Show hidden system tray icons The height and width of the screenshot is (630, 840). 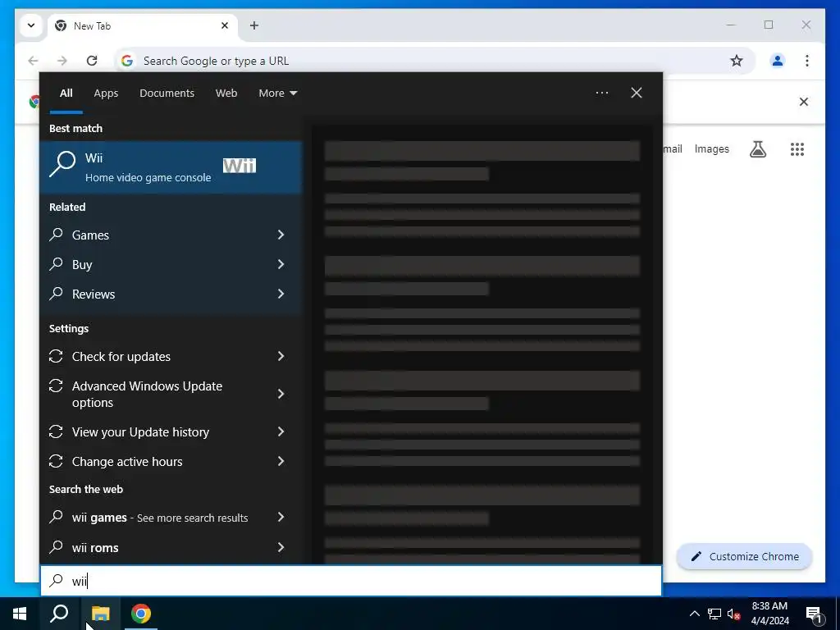point(694,614)
